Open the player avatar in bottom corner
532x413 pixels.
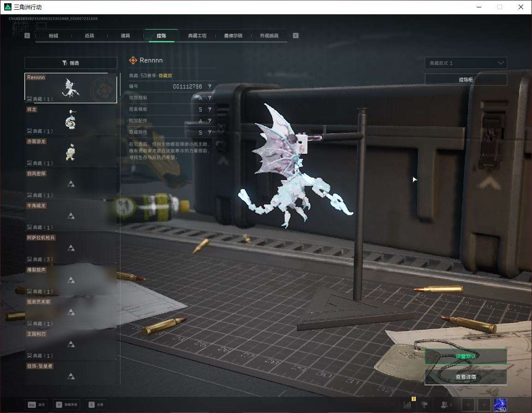point(501,405)
